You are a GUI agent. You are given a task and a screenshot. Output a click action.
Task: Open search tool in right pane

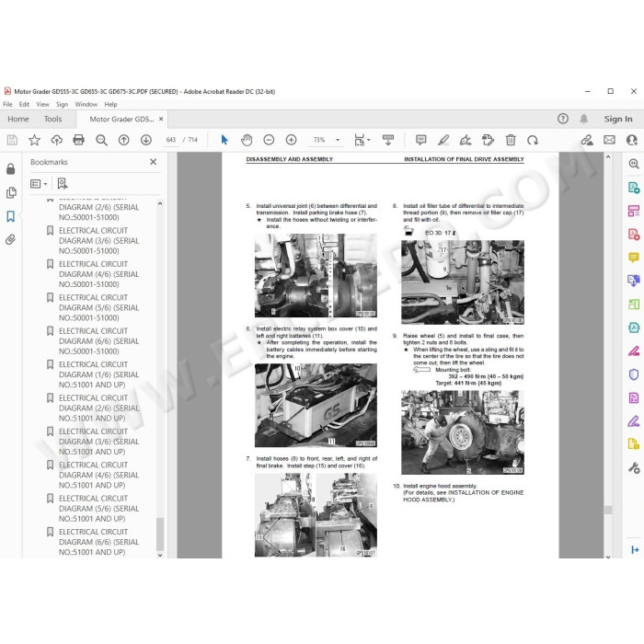[x=634, y=164]
